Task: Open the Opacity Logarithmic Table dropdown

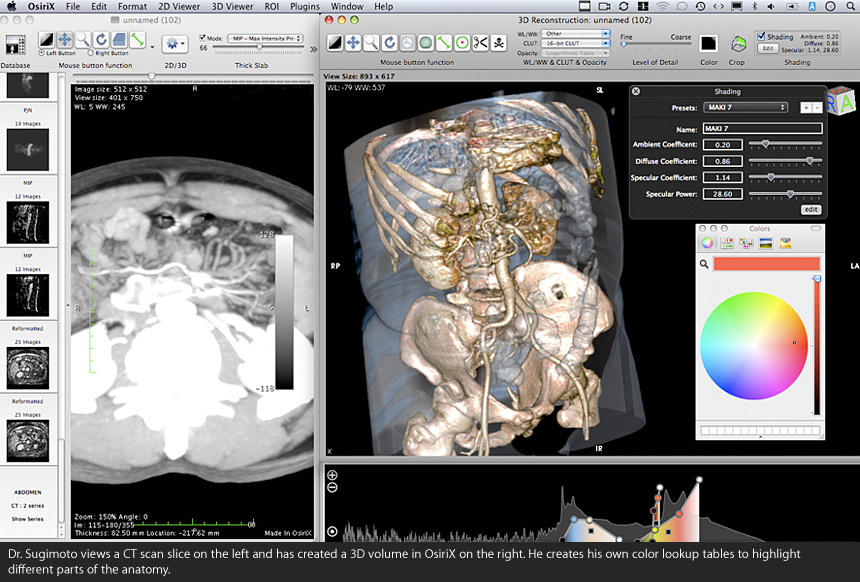Action: click(575, 53)
